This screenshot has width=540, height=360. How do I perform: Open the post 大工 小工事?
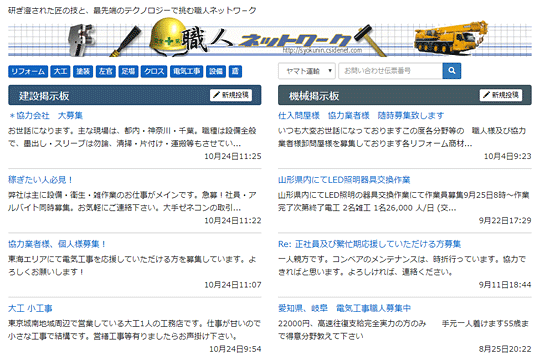30,308
